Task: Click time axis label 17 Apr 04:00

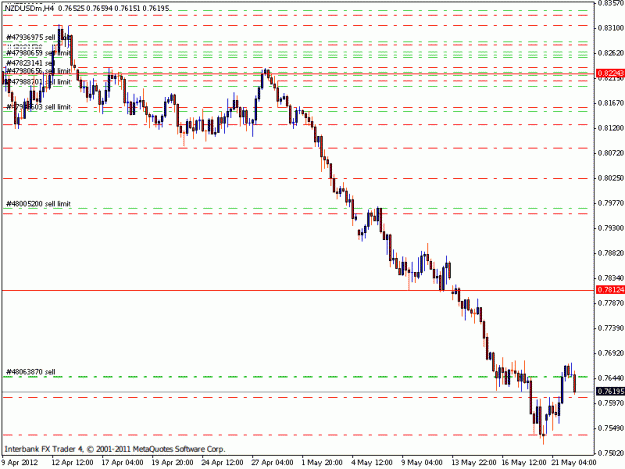Action: 122,463
